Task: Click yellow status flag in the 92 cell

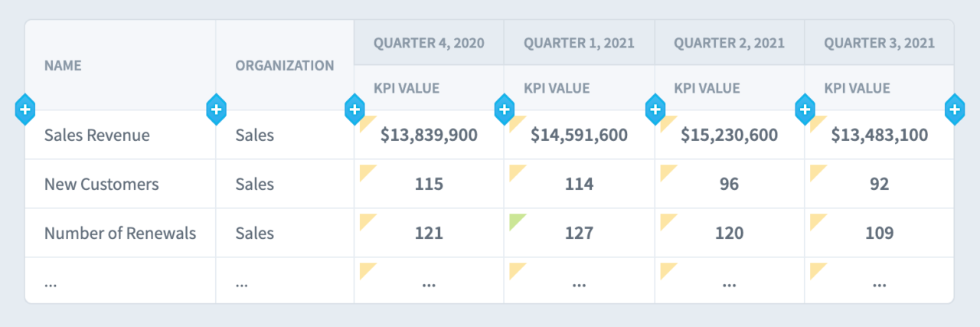Action: [x=816, y=171]
